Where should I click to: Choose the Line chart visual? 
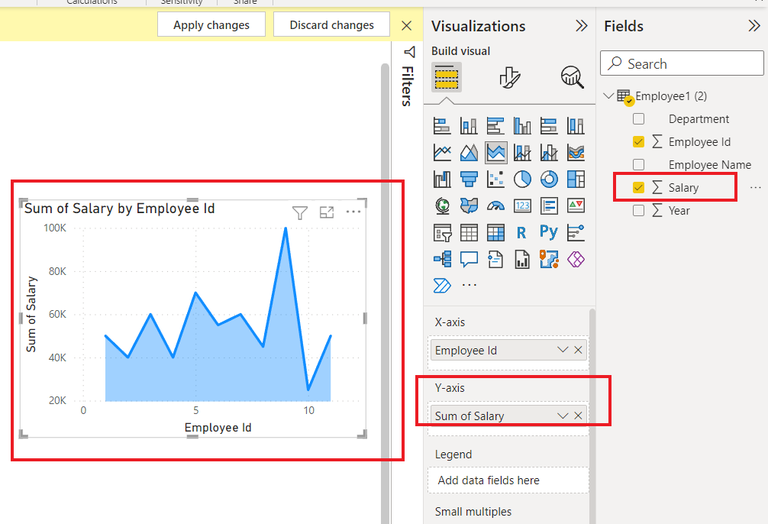[x=442, y=153]
